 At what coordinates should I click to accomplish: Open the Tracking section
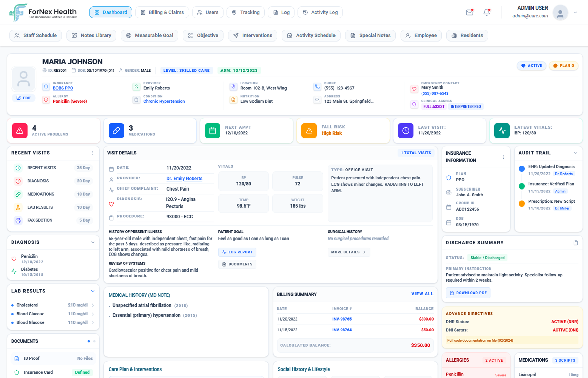pos(245,12)
